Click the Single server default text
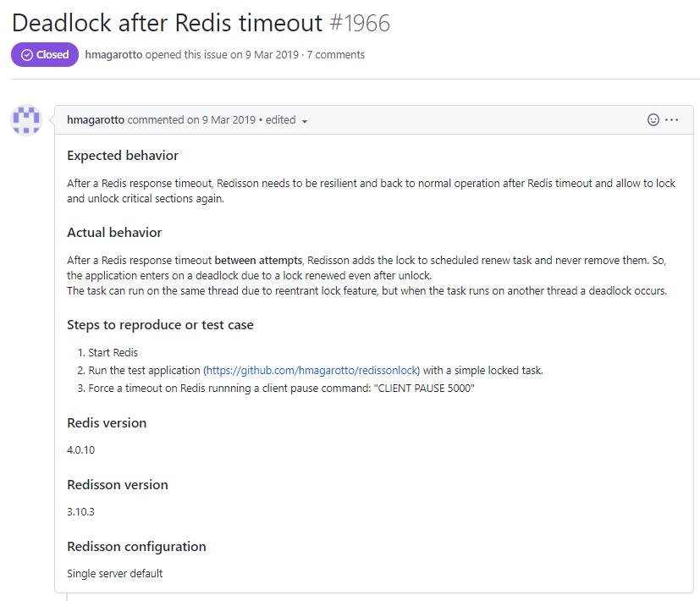 click(114, 574)
